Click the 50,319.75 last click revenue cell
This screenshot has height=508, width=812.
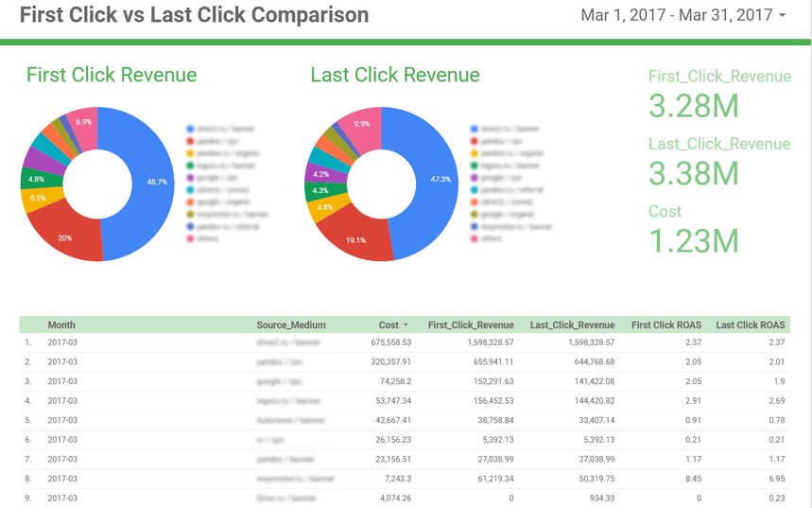coord(596,479)
